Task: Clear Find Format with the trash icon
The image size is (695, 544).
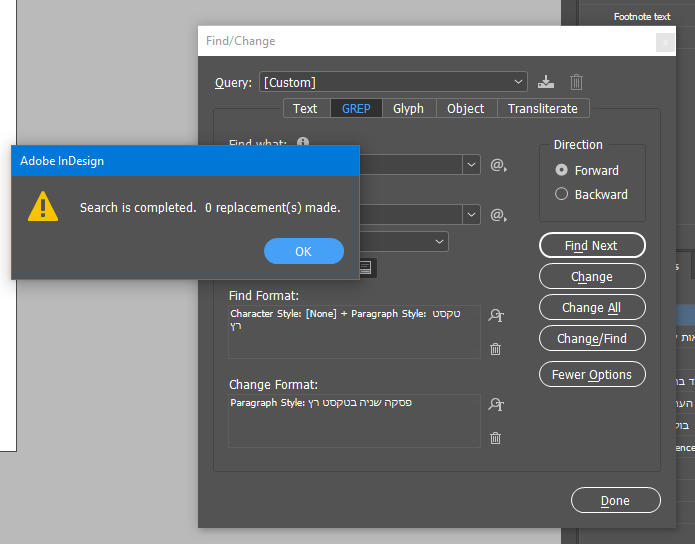Action: [x=496, y=349]
